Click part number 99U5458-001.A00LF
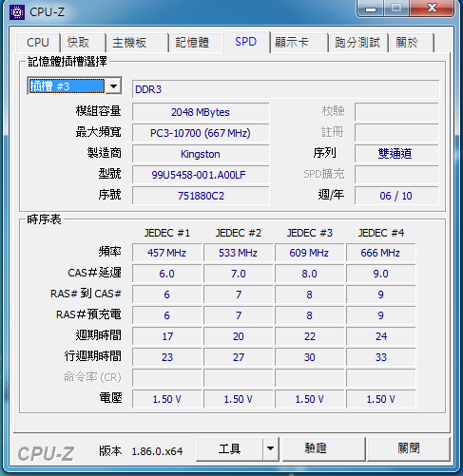The image size is (463, 476). [x=201, y=175]
